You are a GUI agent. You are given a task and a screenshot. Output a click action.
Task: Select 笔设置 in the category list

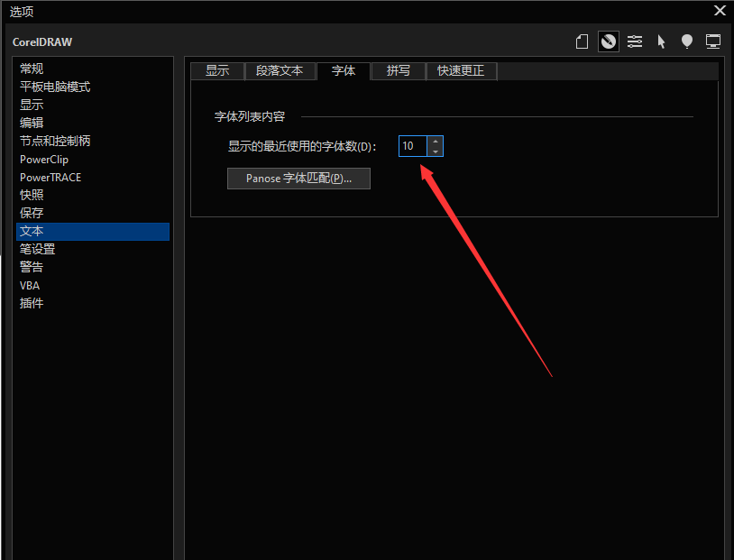tap(93, 249)
